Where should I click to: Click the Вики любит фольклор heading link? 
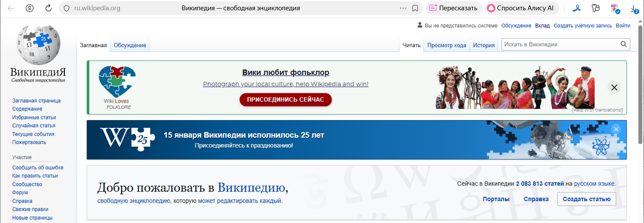coord(286,72)
